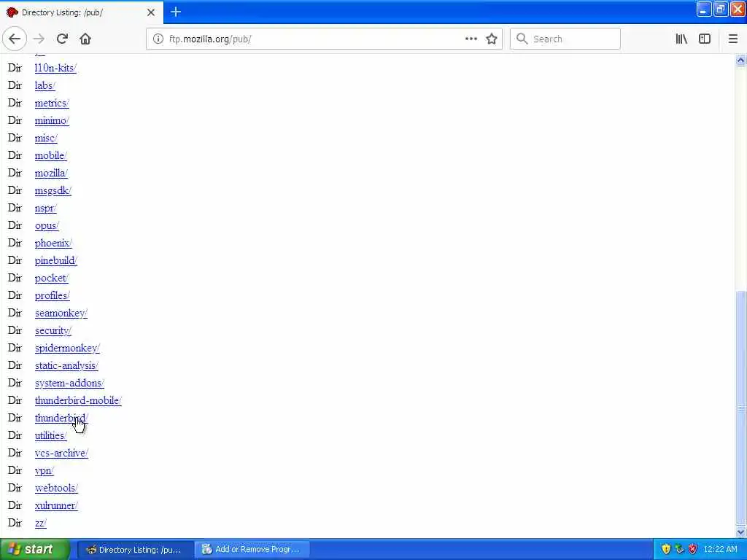Open the static-analysis/ directory

pos(66,366)
